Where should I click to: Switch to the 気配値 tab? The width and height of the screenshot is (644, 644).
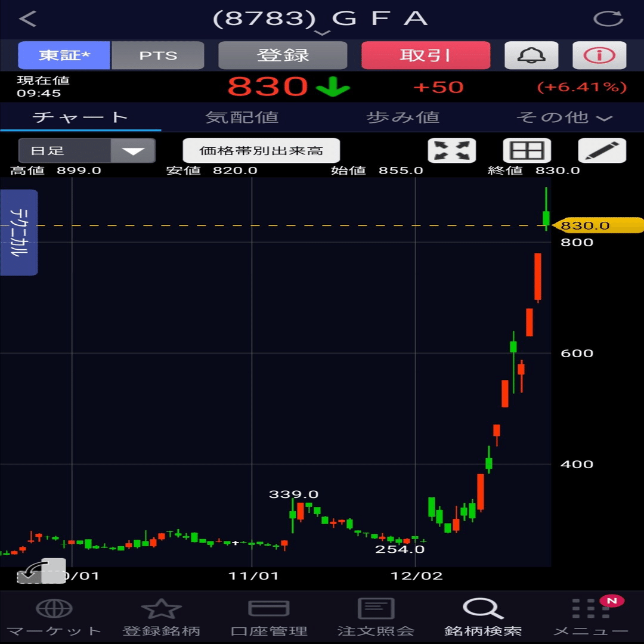pos(242,117)
